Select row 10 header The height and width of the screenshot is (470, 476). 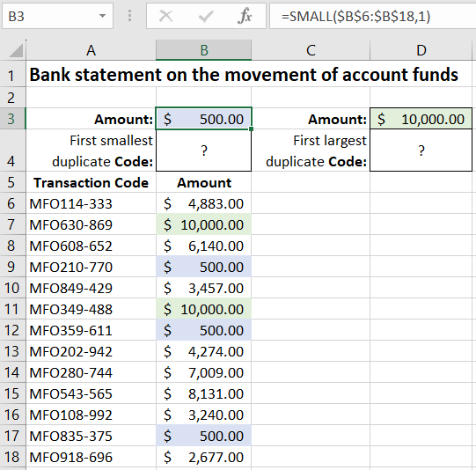pos(12,288)
